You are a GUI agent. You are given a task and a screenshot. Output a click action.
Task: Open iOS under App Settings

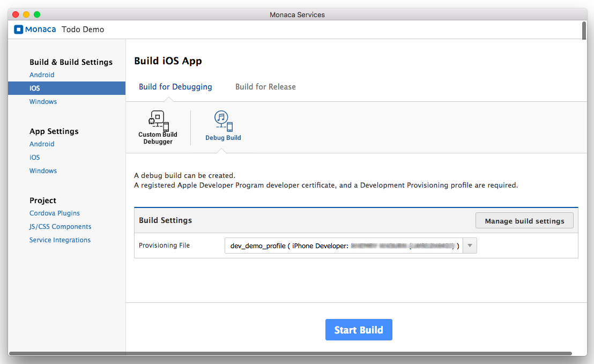click(34, 157)
